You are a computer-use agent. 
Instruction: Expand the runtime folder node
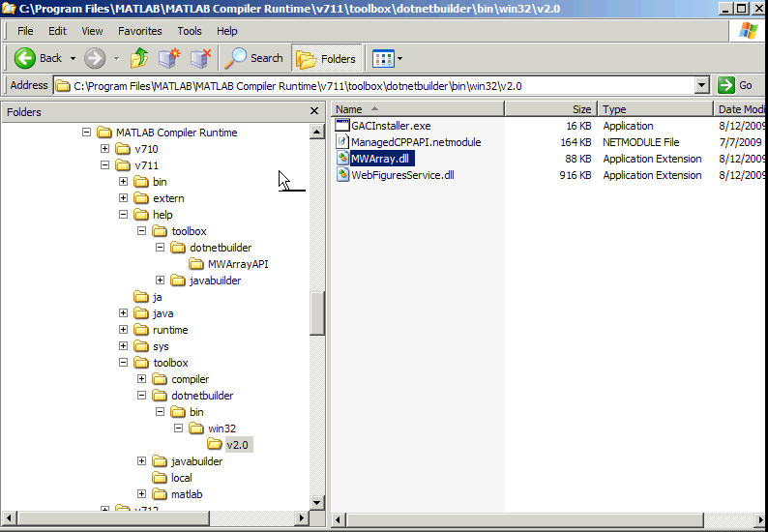[x=124, y=330]
